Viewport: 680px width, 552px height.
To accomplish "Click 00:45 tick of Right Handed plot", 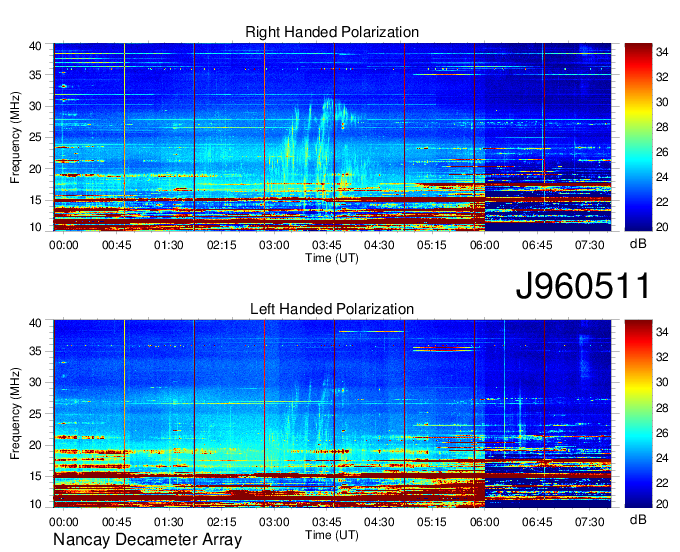I will pyautogui.click(x=116, y=245).
